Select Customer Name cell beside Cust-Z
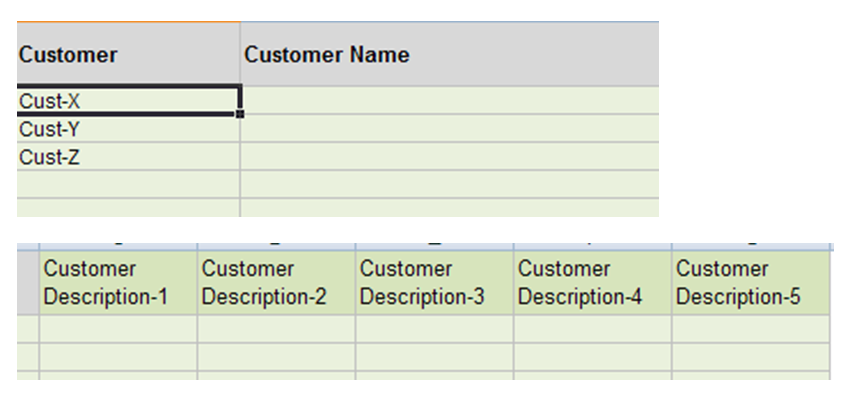Image resolution: width=842 pixels, height=396 pixels. coord(450,157)
